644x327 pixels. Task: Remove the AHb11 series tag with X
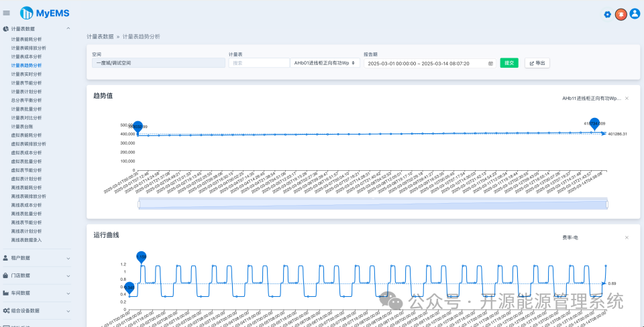pos(627,99)
